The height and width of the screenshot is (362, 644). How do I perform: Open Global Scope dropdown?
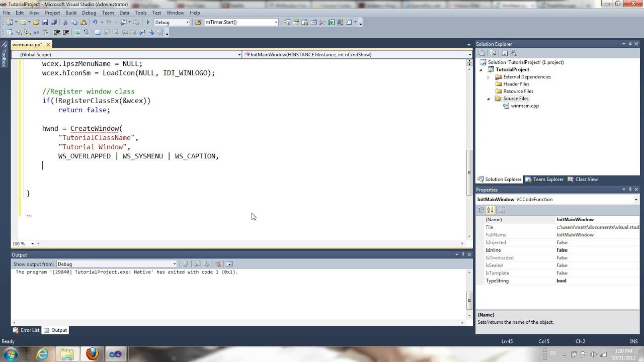(239, 54)
